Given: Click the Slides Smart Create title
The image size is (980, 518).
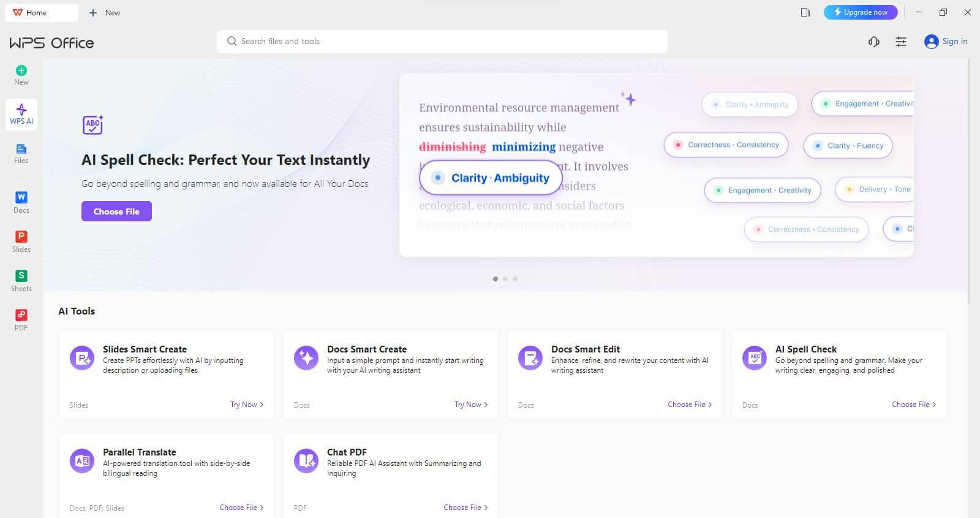Looking at the screenshot, I should tap(145, 349).
